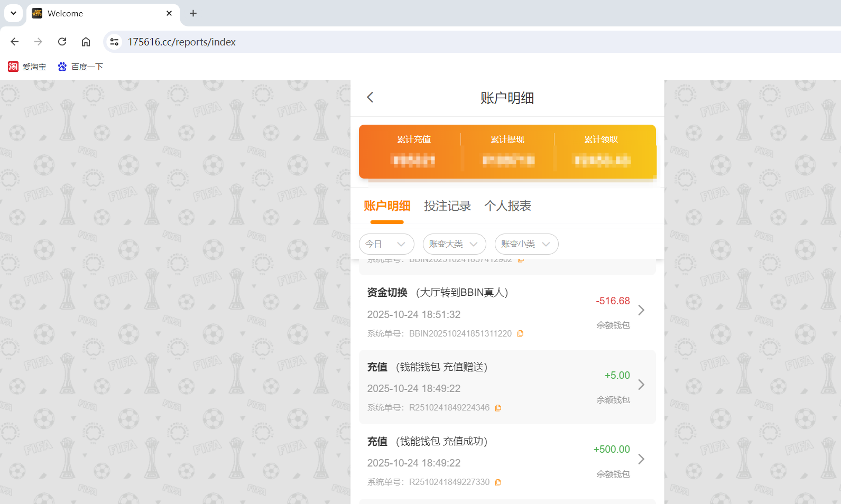The height and width of the screenshot is (504, 841).
Task: Open a new browser tab
Action: coord(193,13)
